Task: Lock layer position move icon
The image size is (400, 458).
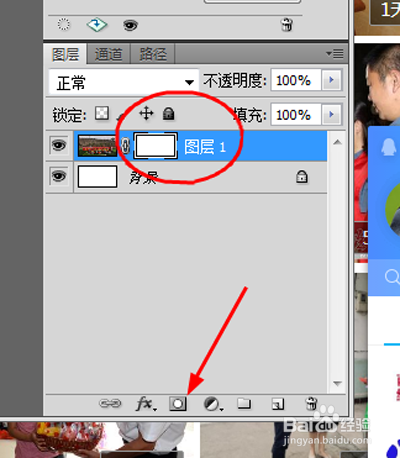Action: pyautogui.click(x=146, y=113)
